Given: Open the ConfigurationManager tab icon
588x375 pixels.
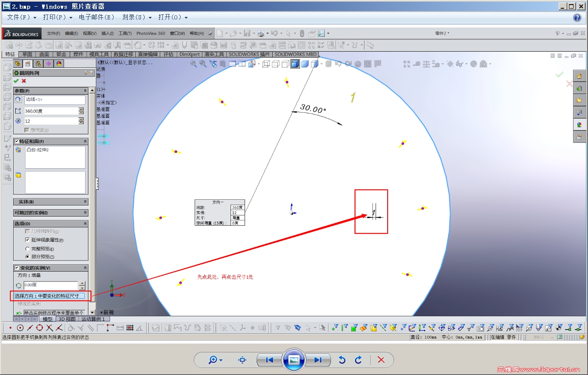Looking at the screenshot, I should 38,64.
